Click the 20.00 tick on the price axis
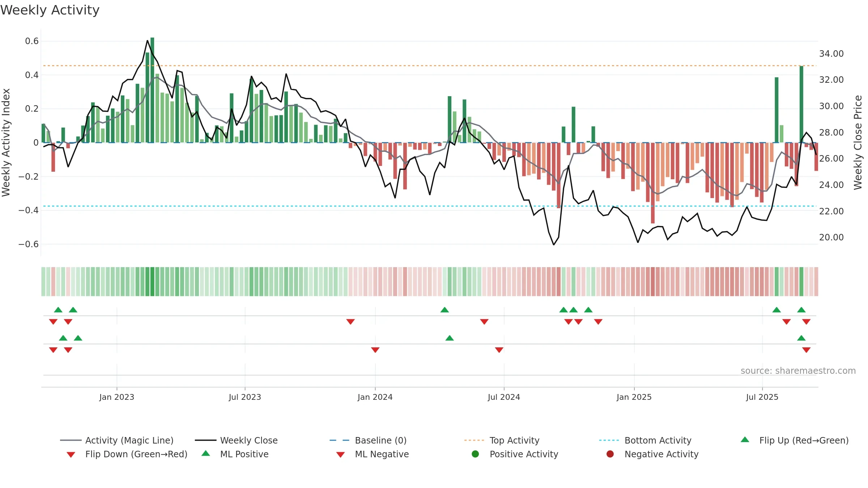The height and width of the screenshot is (488, 868). coord(831,237)
